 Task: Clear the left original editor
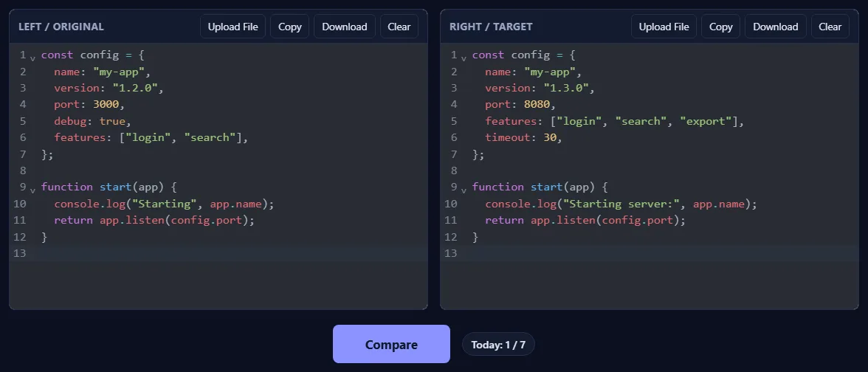(399, 27)
